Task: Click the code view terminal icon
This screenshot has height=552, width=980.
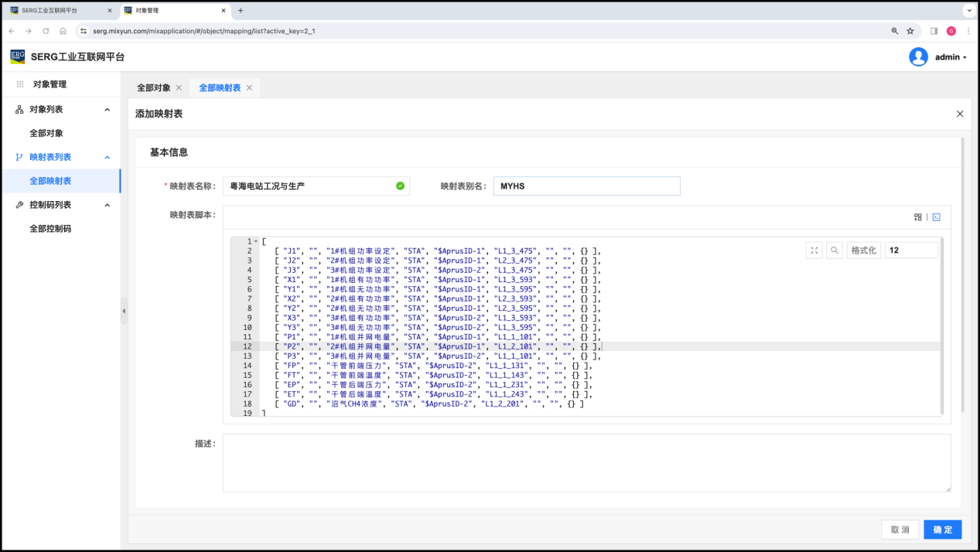Action: point(936,217)
